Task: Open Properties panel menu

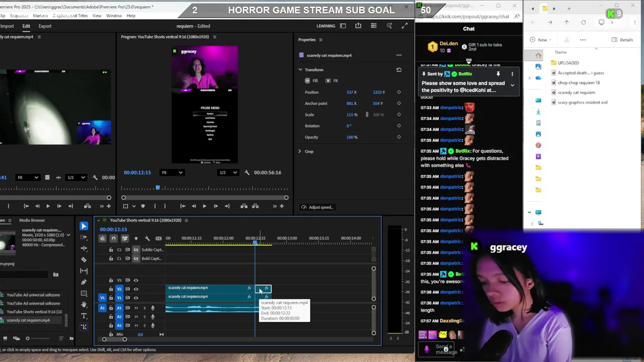Action: (320, 40)
